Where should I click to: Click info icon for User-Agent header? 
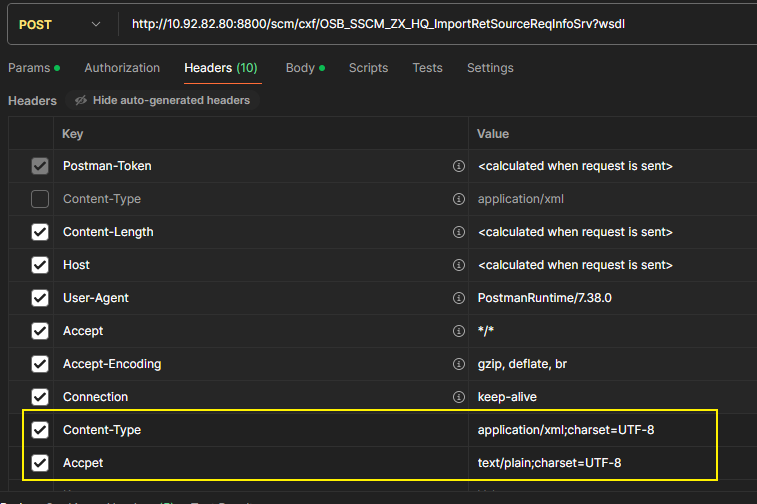coord(459,298)
